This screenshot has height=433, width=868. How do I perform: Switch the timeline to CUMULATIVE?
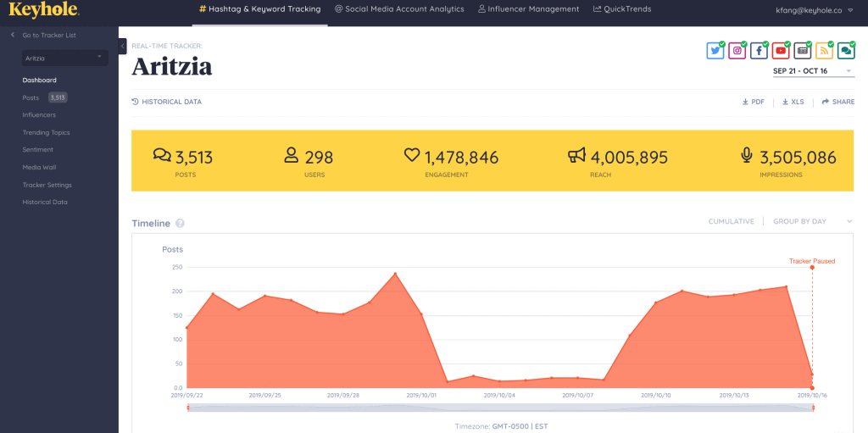pos(732,221)
